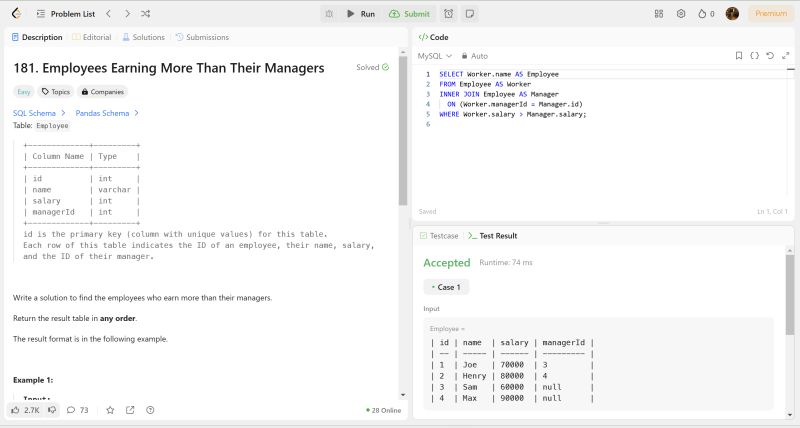
Task: Open the Problem List panel
Action: (66, 14)
